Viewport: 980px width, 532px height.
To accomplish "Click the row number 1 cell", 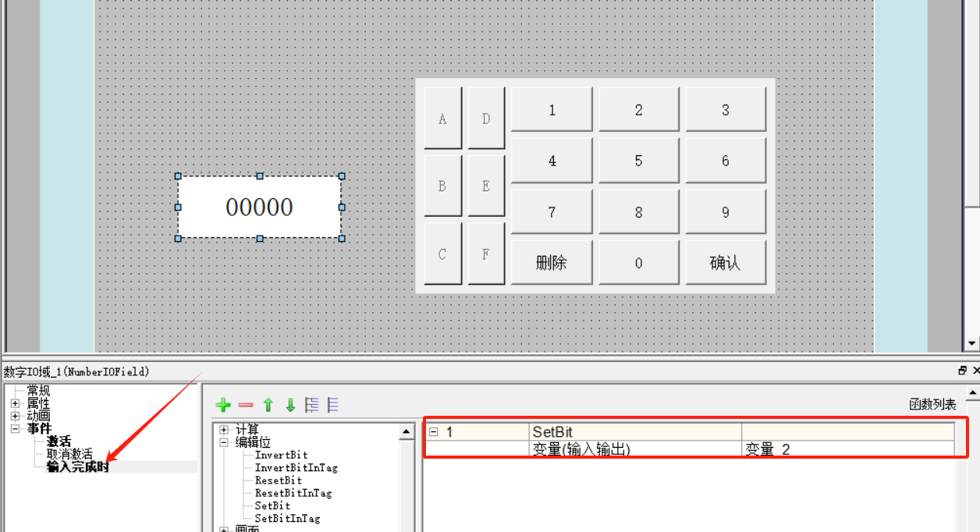I will pos(477,431).
